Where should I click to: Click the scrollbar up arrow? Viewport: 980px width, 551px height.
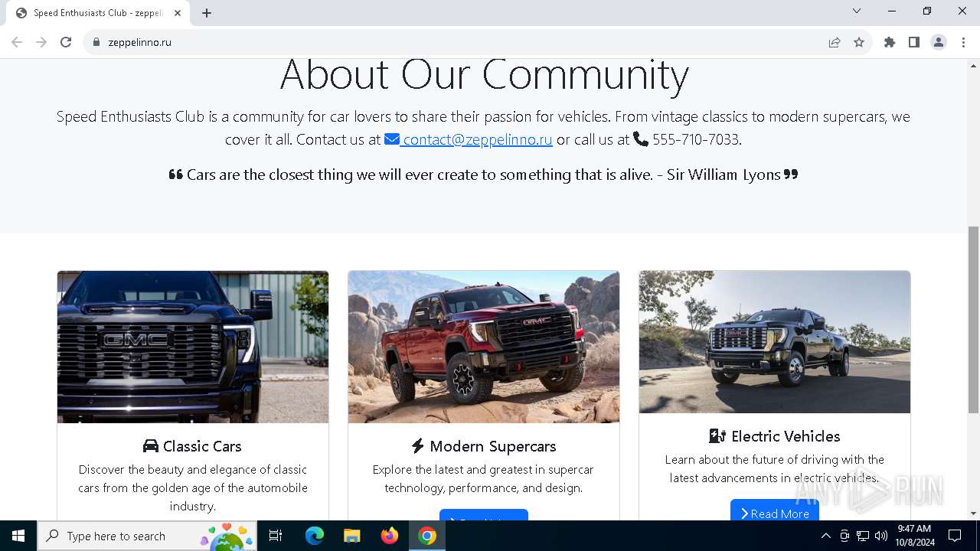click(974, 65)
